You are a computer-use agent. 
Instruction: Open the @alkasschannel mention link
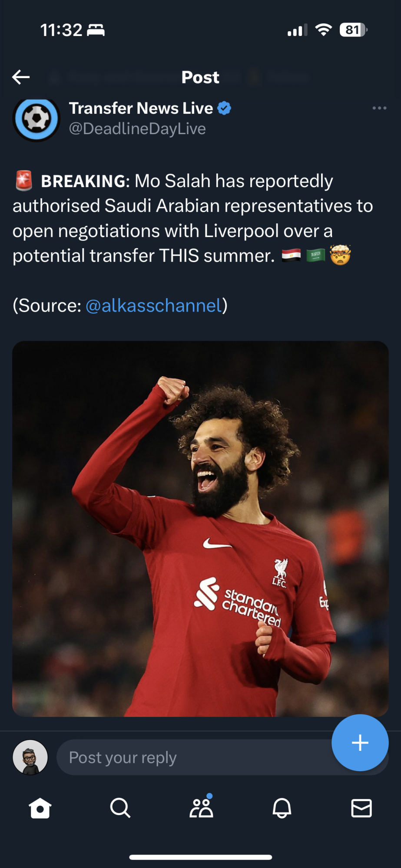click(154, 306)
